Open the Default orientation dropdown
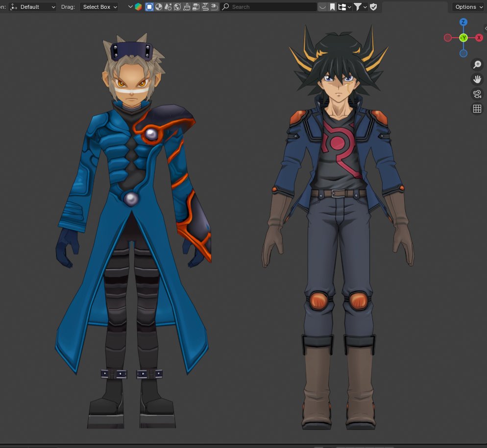The height and width of the screenshot is (448, 487). coord(32,7)
